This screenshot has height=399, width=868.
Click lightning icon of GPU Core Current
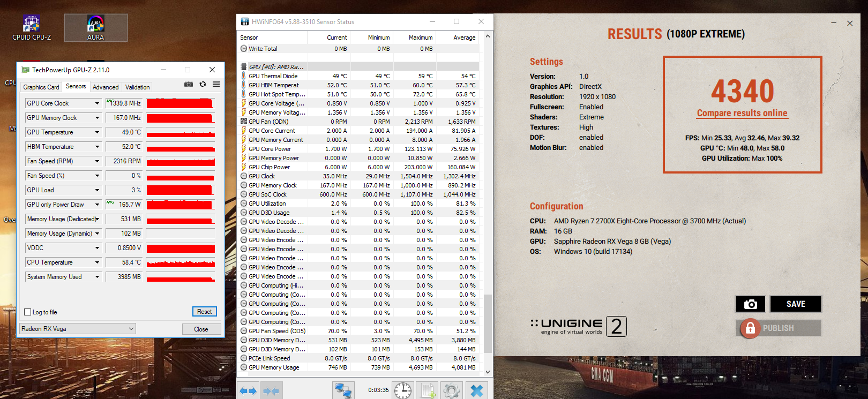click(244, 131)
